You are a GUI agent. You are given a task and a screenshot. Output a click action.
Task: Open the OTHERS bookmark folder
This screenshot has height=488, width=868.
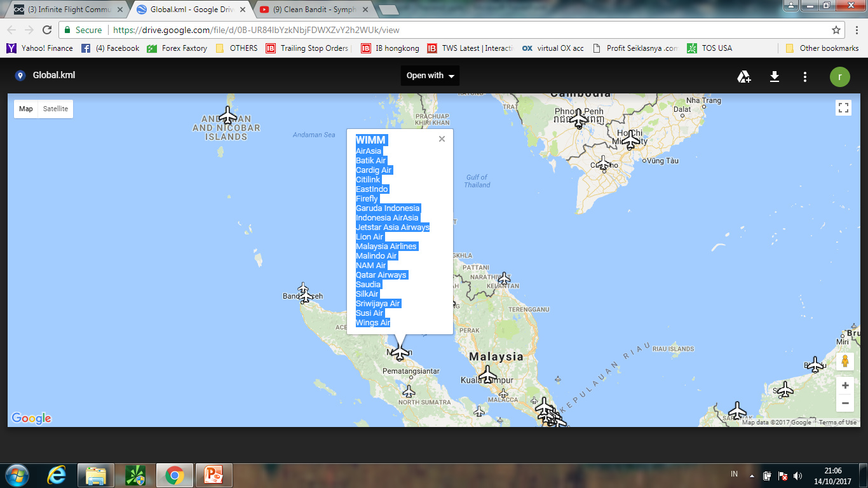(x=236, y=48)
